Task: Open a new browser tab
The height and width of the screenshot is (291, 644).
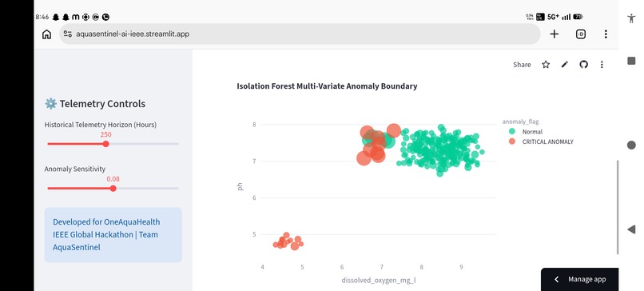Action: point(554,34)
